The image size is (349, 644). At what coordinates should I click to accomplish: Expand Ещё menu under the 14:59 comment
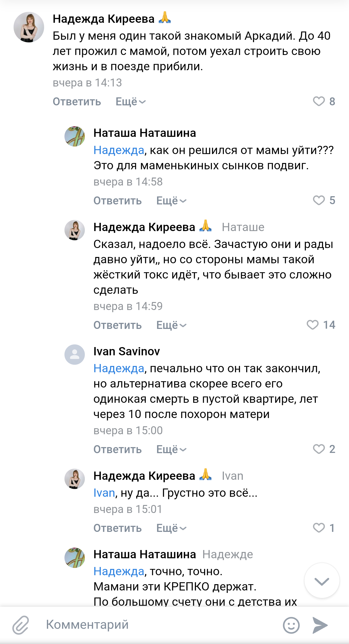pos(171,325)
